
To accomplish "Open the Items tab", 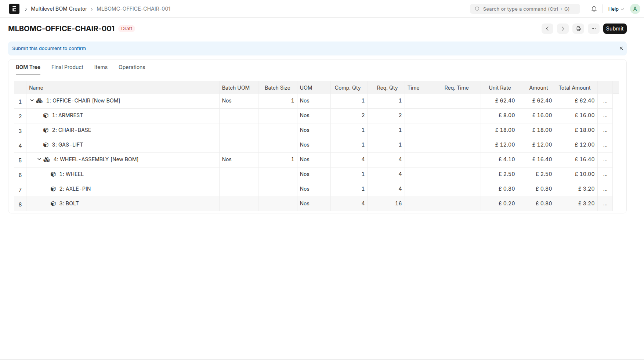I will [x=101, y=67].
